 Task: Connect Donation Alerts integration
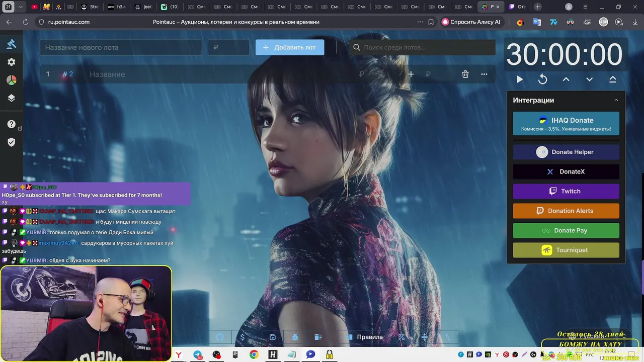click(566, 211)
